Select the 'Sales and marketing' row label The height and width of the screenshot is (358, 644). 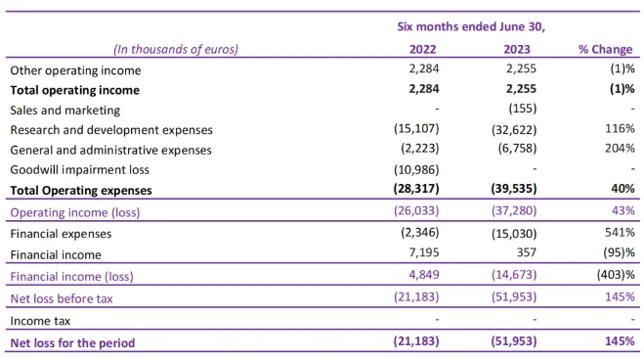65,111
